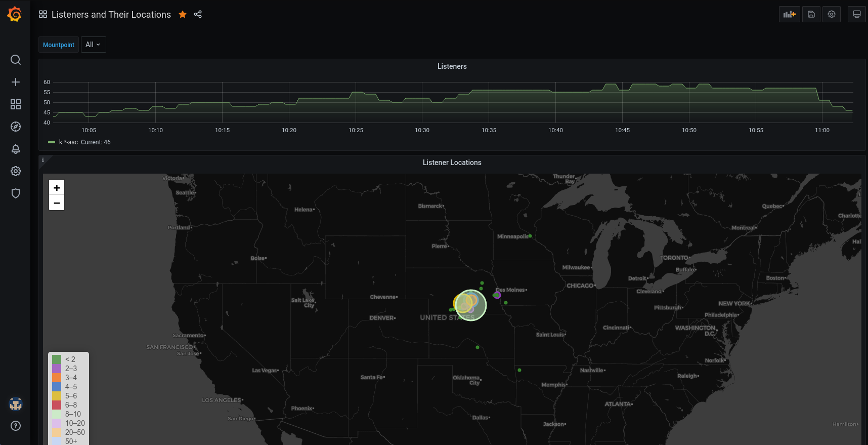Click the Grafana logo home icon
The image size is (868, 445).
15,14
